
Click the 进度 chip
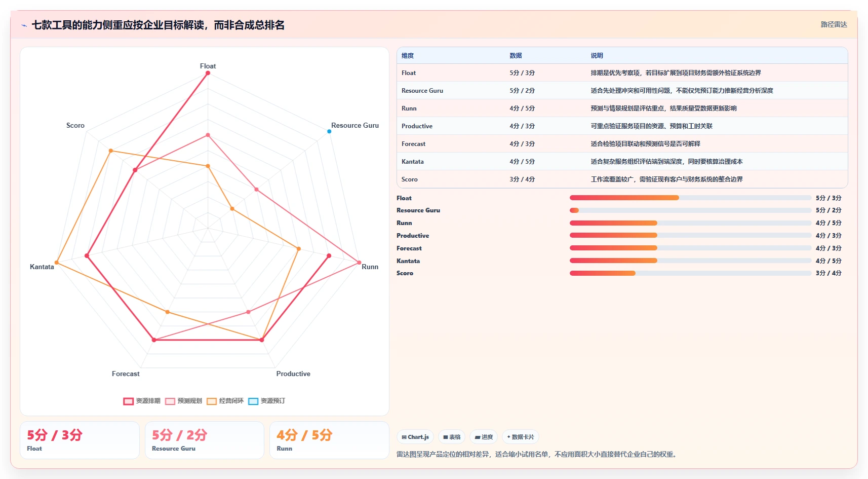point(484,437)
